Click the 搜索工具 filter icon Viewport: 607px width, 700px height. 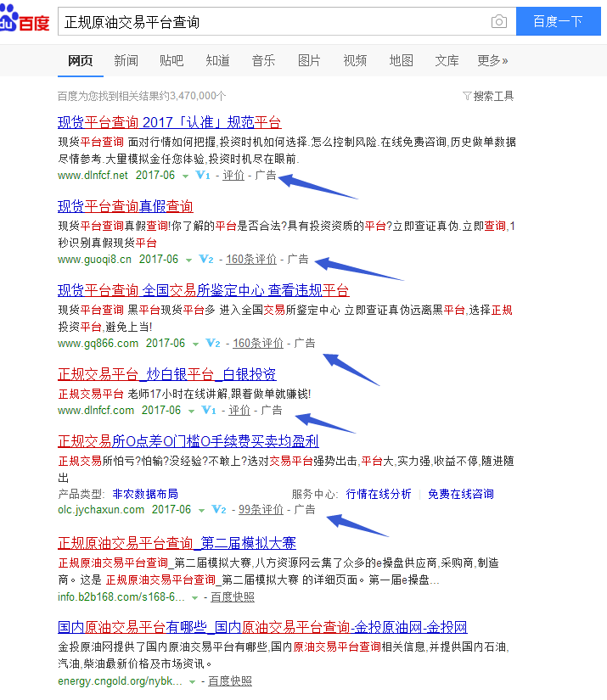[x=467, y=96]
